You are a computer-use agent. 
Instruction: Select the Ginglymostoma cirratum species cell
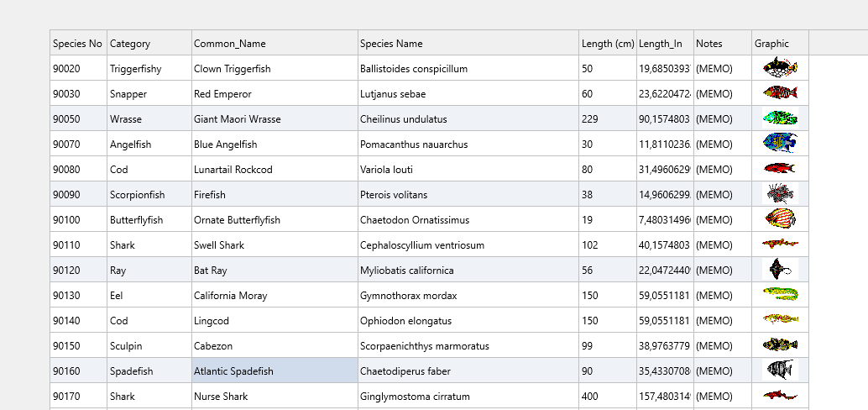click(x=468, y=396)
